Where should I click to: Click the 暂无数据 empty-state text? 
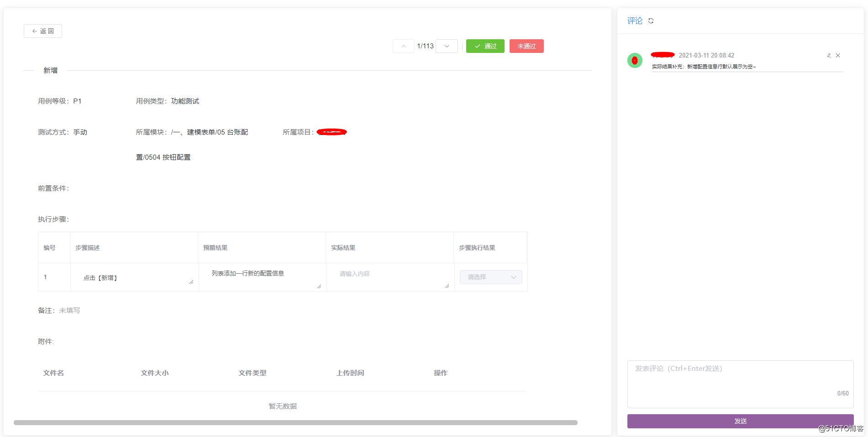point(283,406)
